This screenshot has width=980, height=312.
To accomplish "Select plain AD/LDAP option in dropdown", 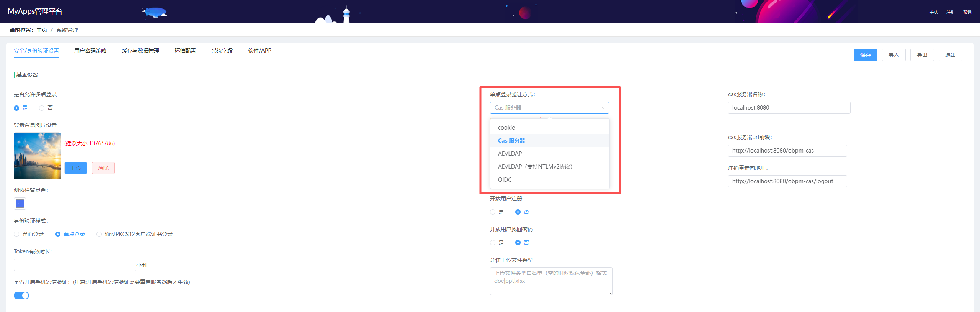I will [x=550, y=154].
